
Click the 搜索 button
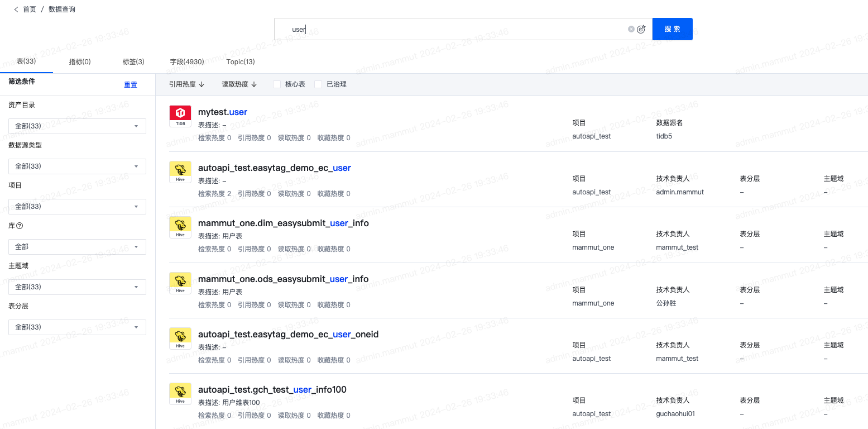pyautogui.click(x=673, y=29)
